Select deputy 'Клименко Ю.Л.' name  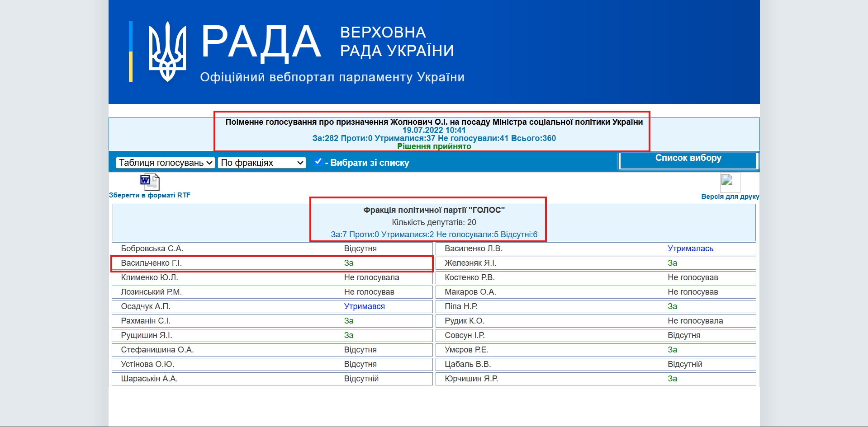coord(150,277)
